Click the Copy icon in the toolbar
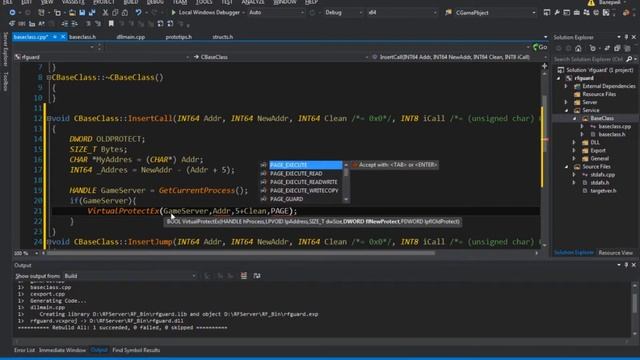Image resolution: width=640 pixels, height=360 pixels. (x=115, y=13)
